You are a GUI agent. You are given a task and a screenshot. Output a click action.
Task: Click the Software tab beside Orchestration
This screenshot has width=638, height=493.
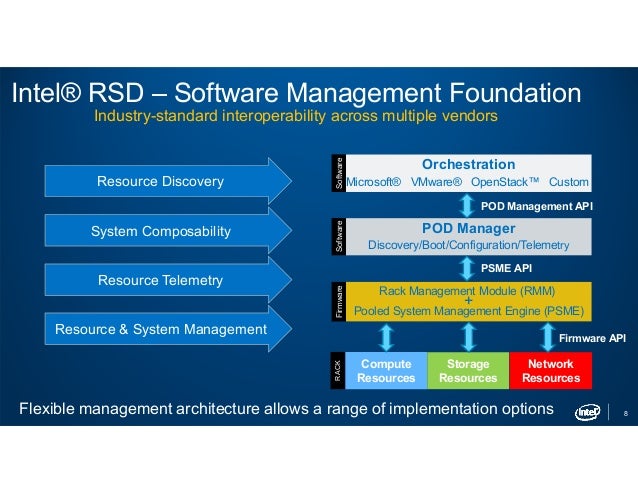coord(339,173)
